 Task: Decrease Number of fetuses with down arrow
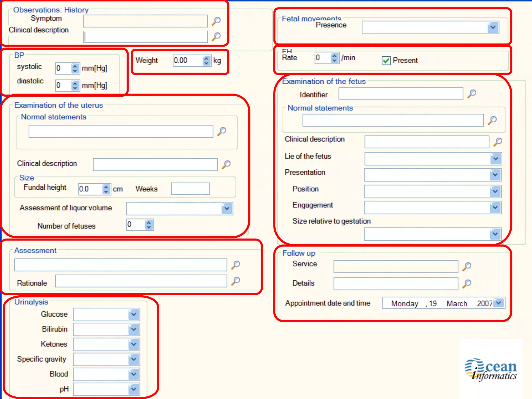point(149,227)
